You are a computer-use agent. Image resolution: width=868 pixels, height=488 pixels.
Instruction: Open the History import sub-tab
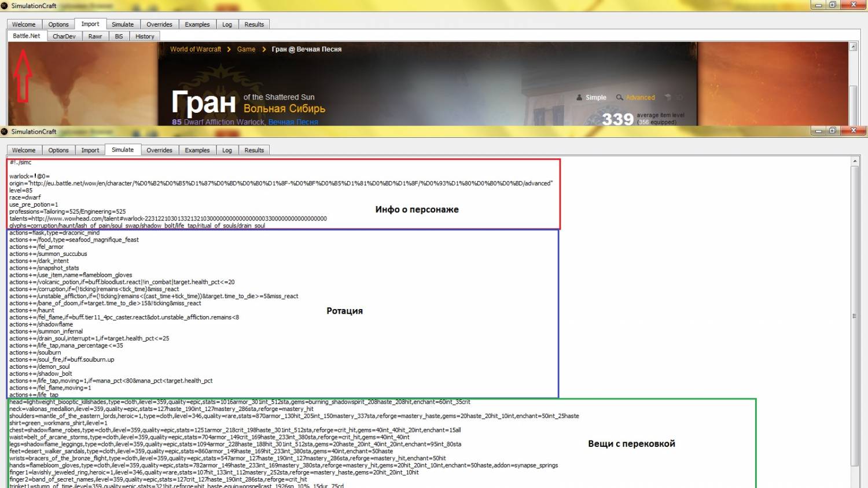click(x=145, y=36)
